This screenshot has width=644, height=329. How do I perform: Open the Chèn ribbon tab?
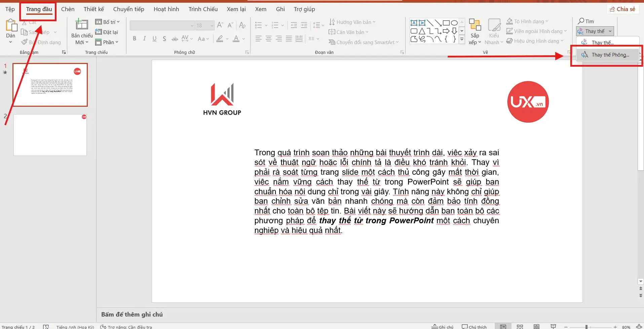(x=68, y=9)
